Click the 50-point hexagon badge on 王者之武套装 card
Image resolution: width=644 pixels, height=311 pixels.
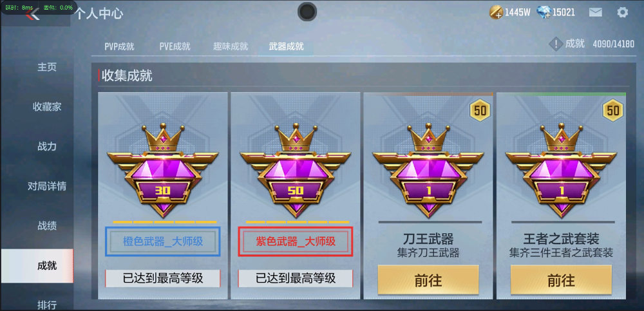click(613, 110)
